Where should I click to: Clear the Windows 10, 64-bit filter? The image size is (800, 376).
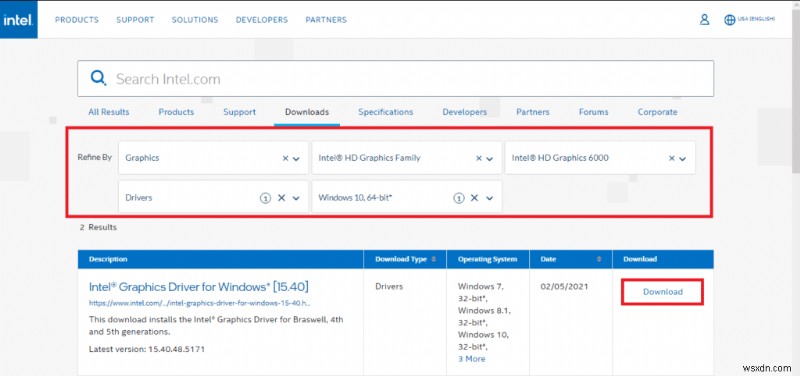point(474,198)
